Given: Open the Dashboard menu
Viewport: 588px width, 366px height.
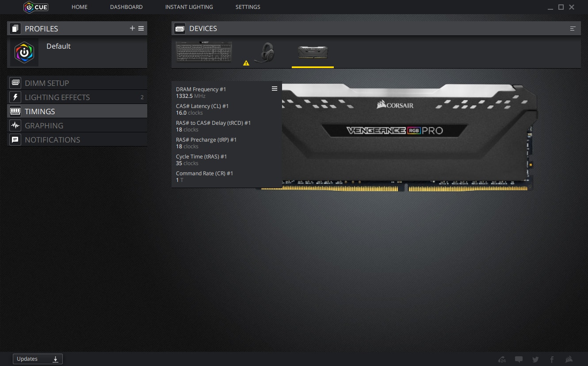Looking at the screenshot, I should tap(126, 7).
